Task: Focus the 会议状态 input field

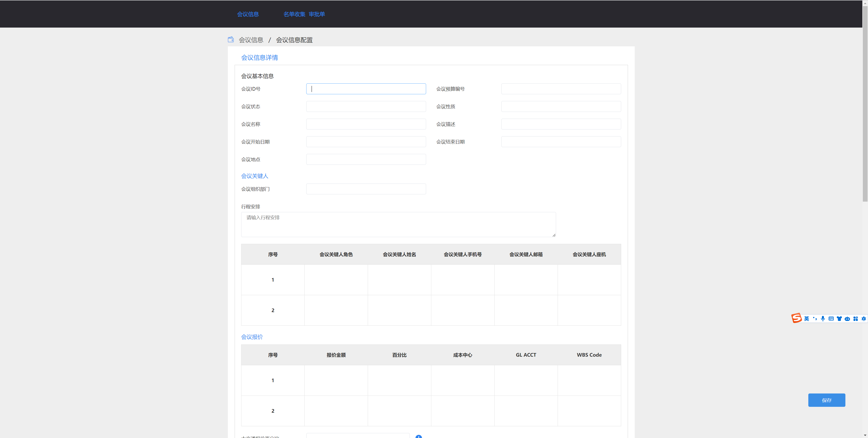Action: pyautogui.click(x=366, y=106)
